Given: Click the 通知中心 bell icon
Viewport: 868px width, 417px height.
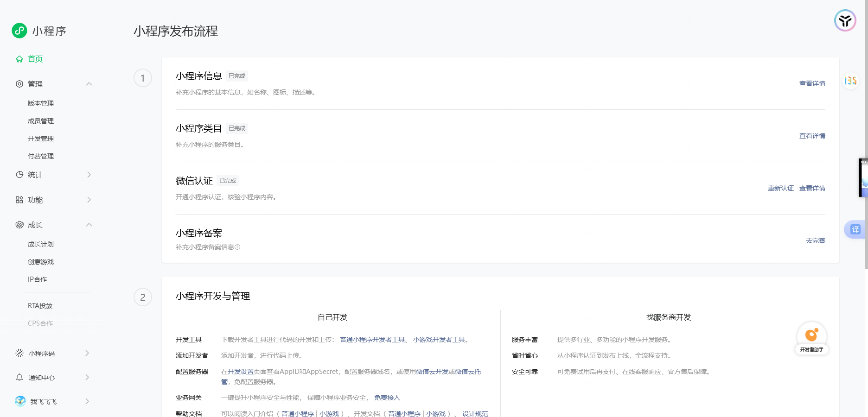Looking at the screenshot, I should pyautogui.click(x=19, y=377).
